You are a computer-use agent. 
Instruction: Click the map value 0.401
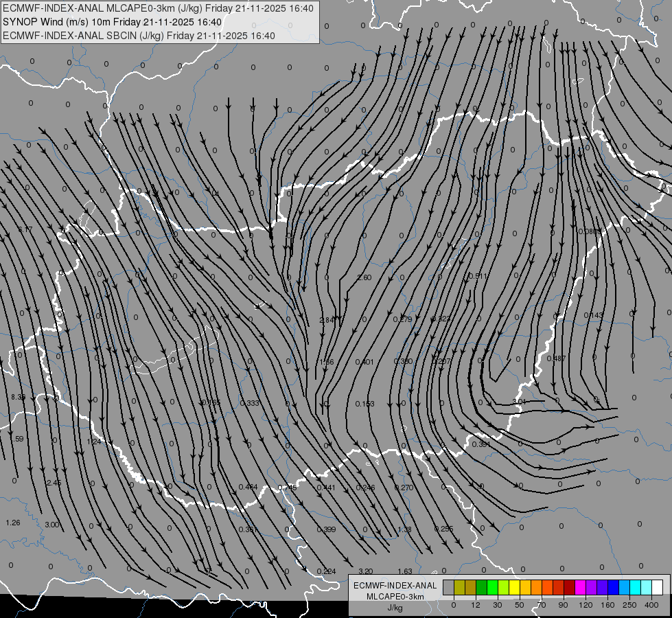click(364, 362)
